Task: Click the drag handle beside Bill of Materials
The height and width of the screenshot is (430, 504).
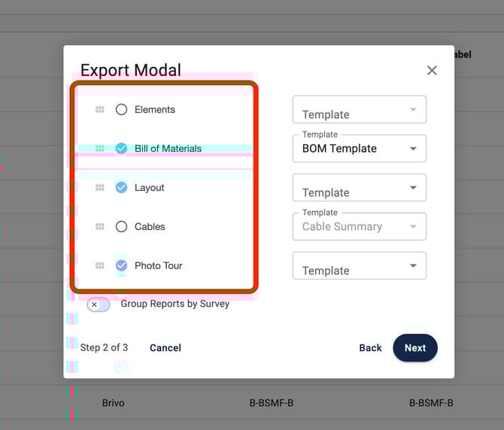Action: [x=99, y=149]
